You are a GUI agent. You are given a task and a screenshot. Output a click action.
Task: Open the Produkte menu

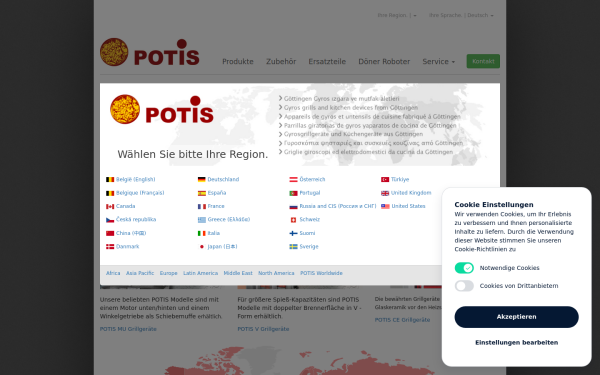[x=238, y=61]
